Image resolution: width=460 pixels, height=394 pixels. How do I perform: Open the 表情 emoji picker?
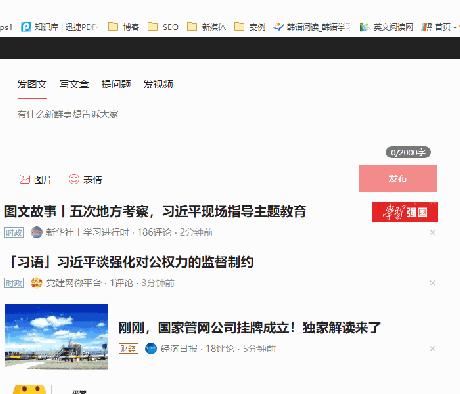click(85, 180)
